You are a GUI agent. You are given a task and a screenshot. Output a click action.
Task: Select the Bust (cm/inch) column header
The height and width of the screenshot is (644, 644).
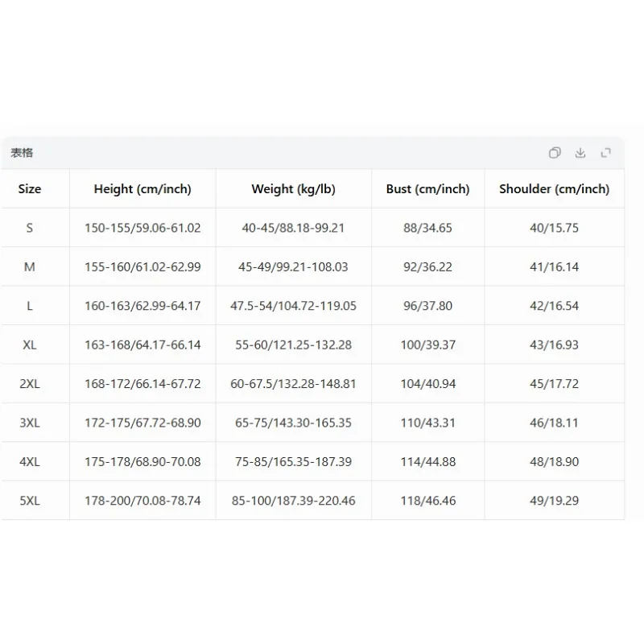(x=428, y=189)
